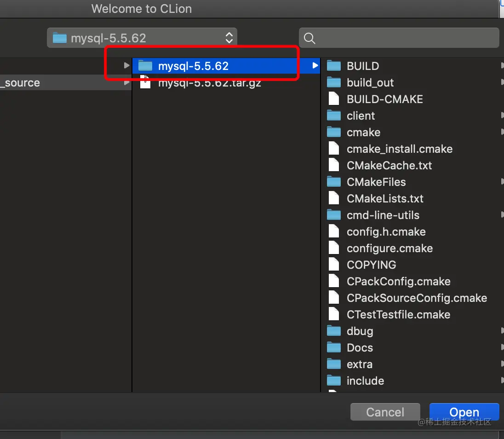Select the build_out folder name

370,83
